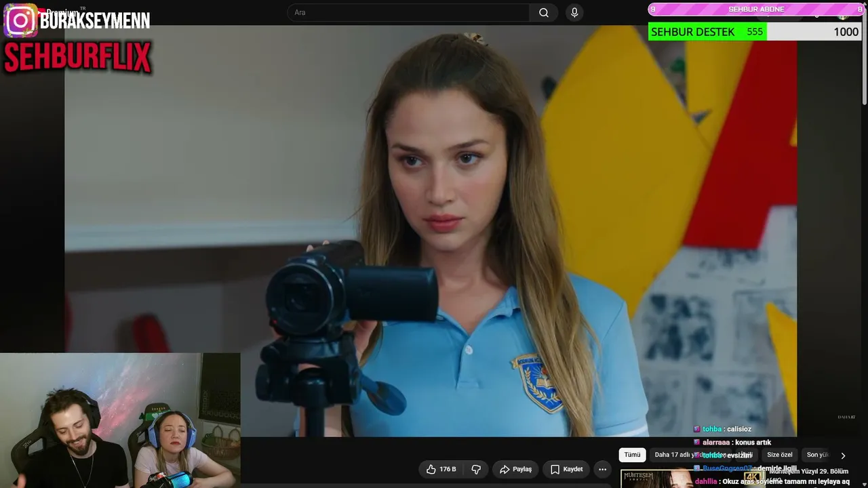Screen dimensions: 868x488
Task: Select the Size özel filter chip
Action: 779,455
